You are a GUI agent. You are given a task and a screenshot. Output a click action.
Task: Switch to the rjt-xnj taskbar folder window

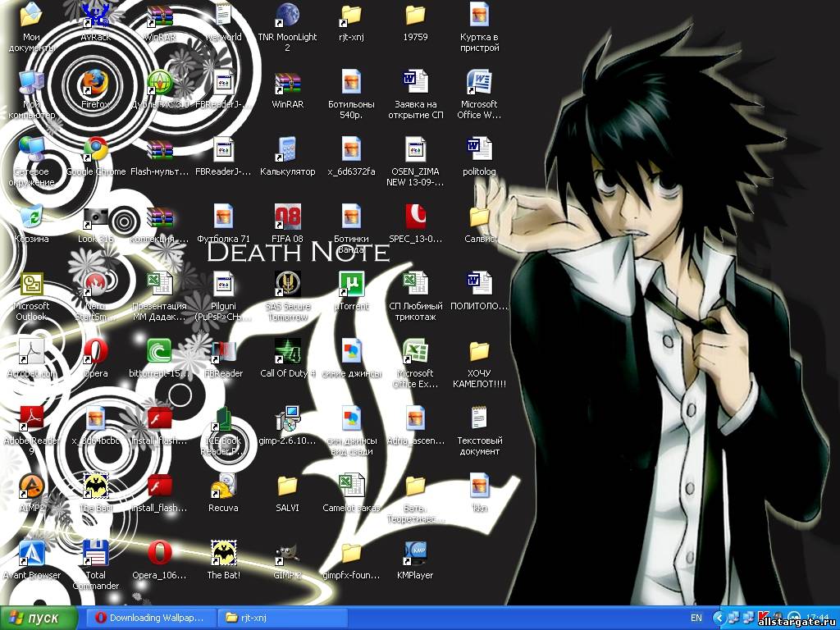[x=283, y=618]
